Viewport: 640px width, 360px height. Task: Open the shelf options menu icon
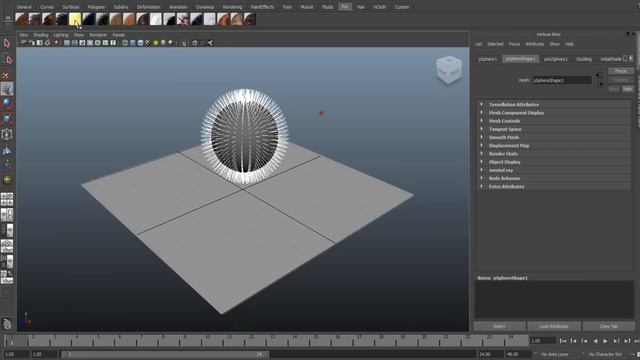(7, 19)
